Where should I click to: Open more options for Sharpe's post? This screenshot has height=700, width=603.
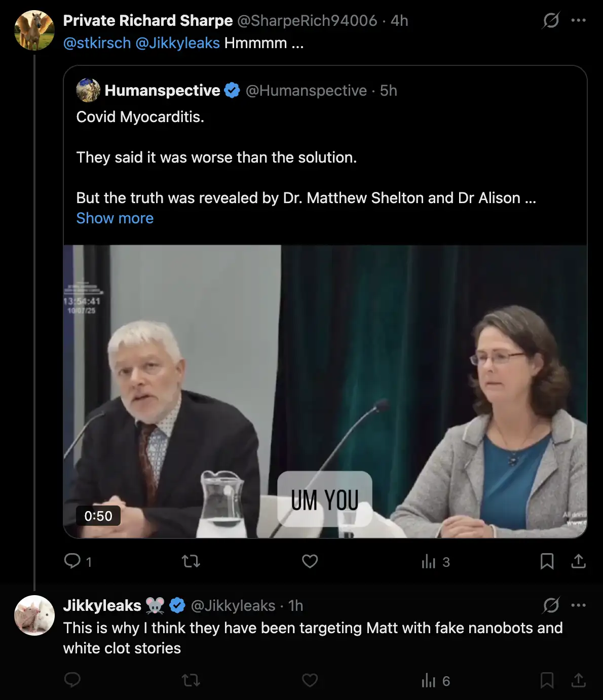coord(578,21)
